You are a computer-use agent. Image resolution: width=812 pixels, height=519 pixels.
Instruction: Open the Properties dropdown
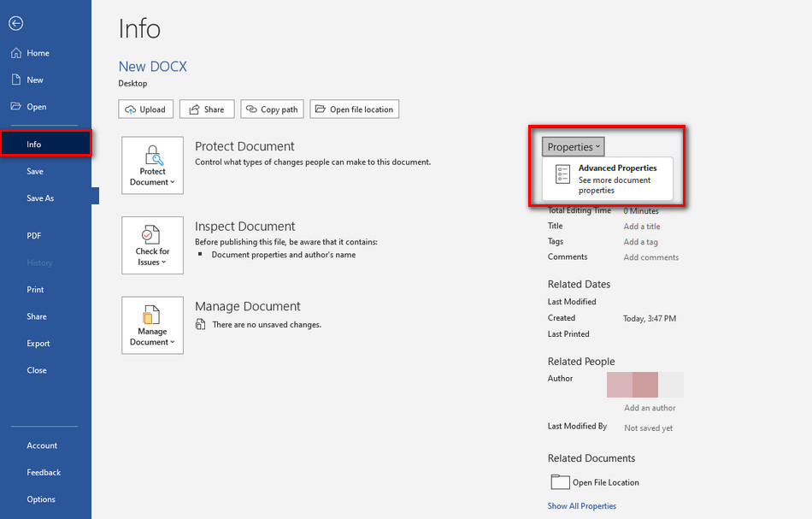coord(572,146)
